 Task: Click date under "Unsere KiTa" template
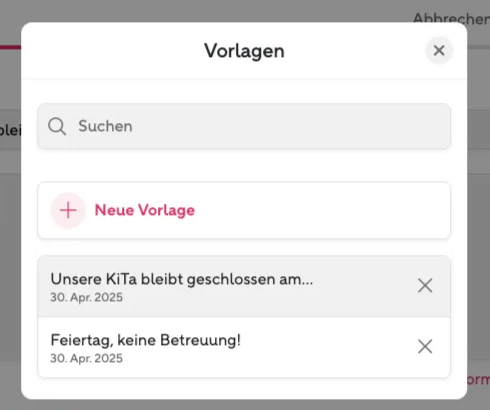pyautogui.click(x=86, y=297)
